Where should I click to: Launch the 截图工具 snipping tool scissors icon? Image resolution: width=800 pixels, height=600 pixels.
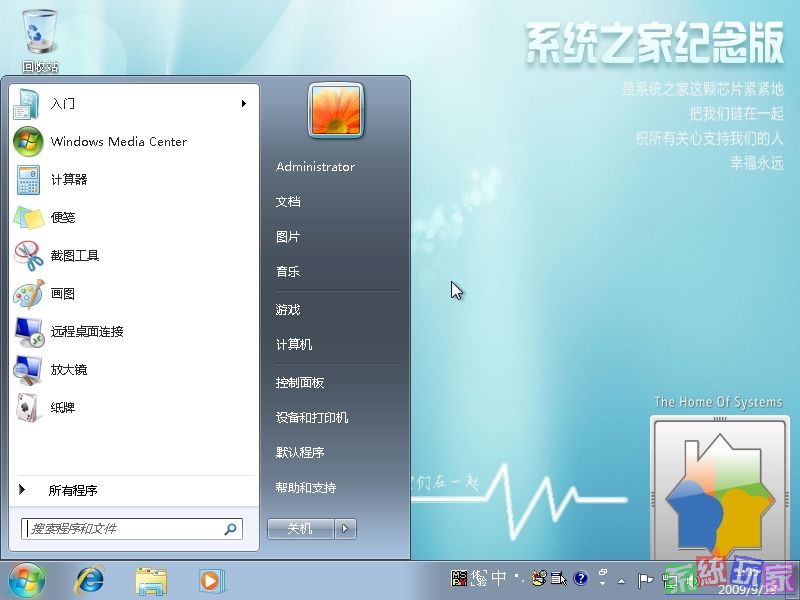28,256
